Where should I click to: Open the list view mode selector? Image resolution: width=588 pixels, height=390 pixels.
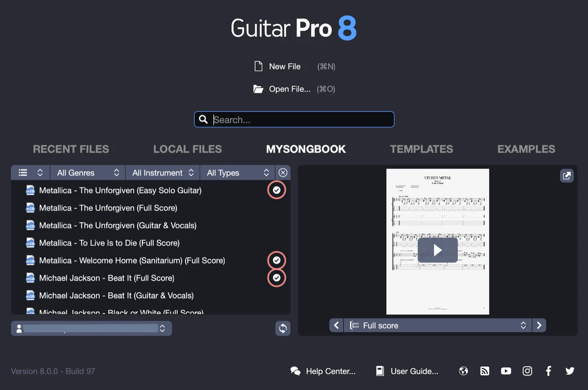pos(31,173)
